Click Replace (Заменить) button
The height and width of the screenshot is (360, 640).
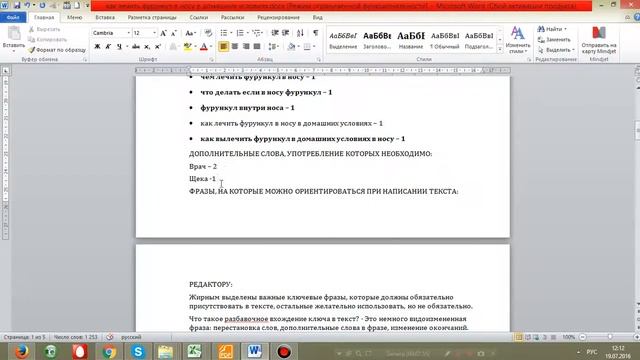554,40
